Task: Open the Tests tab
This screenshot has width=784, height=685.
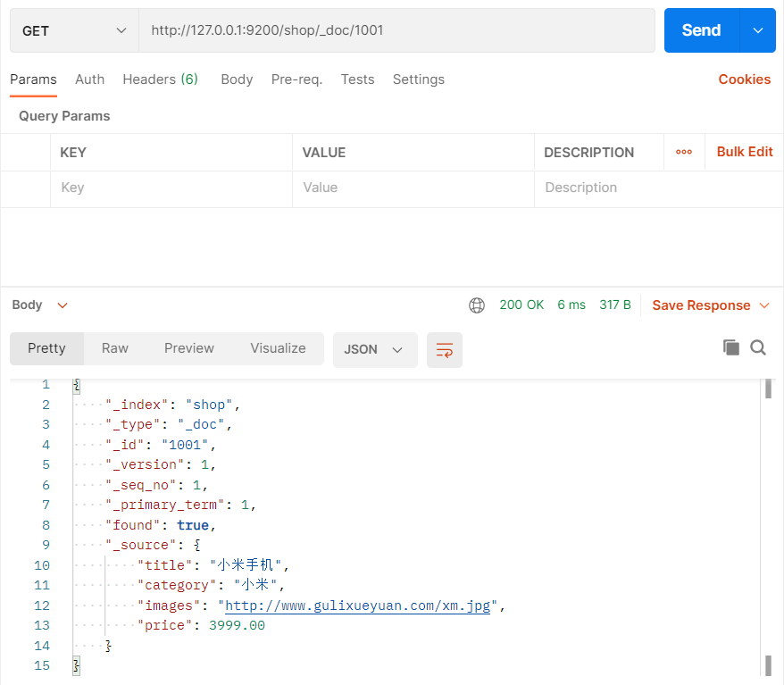Action: click(x=357, y=79)
